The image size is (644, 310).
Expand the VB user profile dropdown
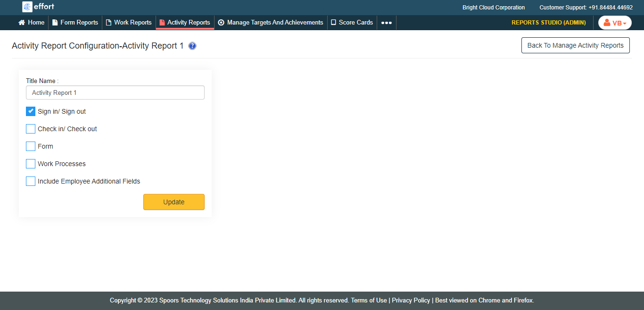tap(615, 23)
